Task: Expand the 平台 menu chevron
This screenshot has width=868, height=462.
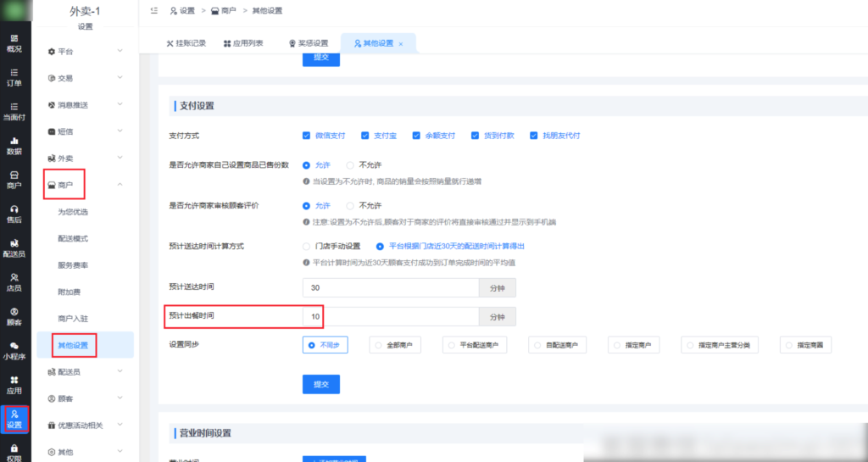Action: click(120, 51)
